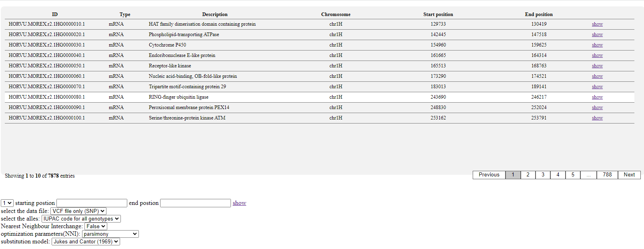Go to Previous page of results
Image resolution: width=644 pixels, height=249 pixels.
tap(489, 175)
